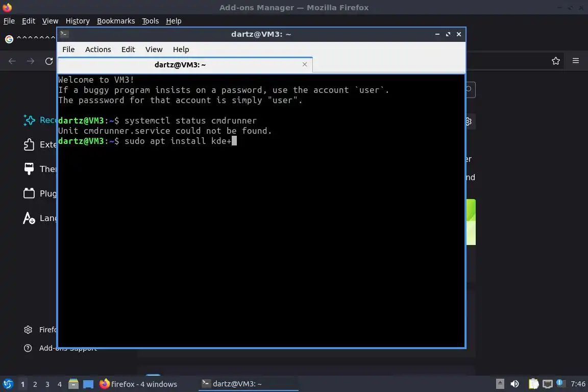Switch to workspace 1

pos(23,384)
